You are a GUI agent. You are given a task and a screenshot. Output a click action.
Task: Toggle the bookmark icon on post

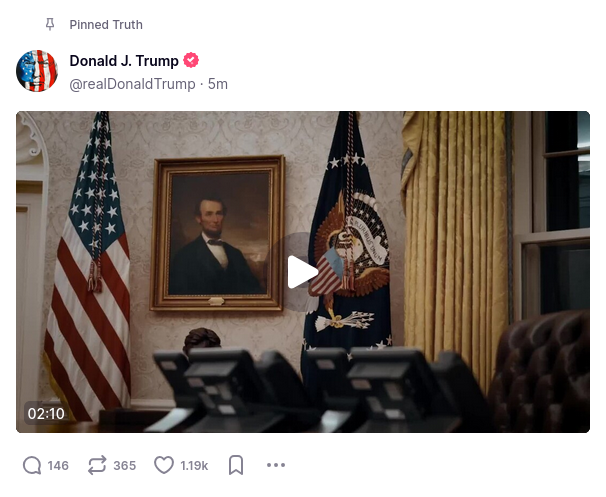click(236, 465)
